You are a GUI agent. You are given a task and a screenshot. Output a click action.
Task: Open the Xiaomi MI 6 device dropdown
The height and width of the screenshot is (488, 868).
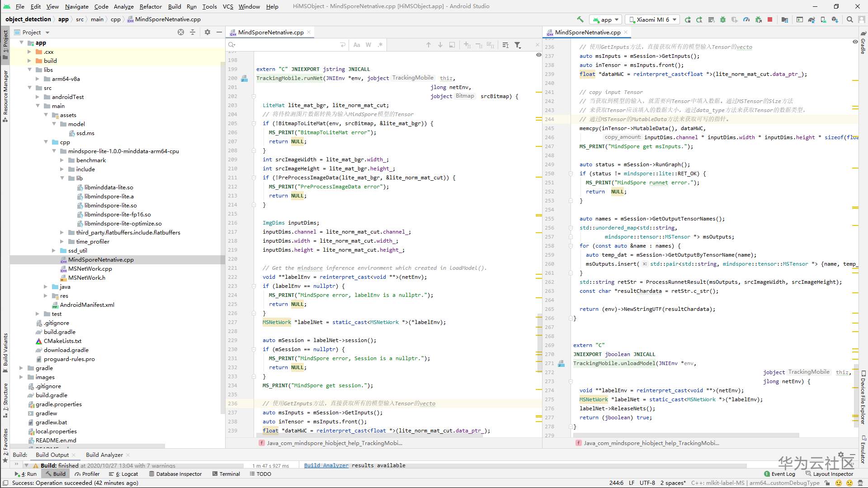point(652,19)
